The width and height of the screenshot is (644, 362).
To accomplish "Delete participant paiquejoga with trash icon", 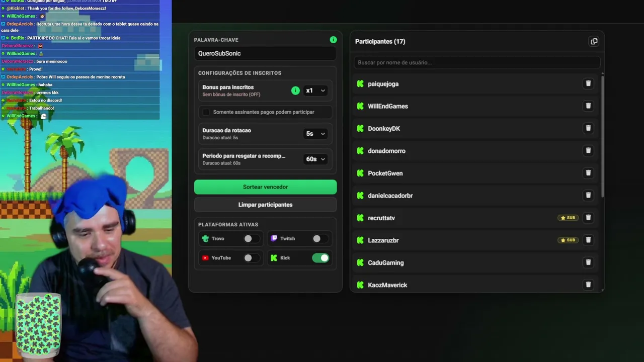I will pyautogui.click(x=588, y=83).
